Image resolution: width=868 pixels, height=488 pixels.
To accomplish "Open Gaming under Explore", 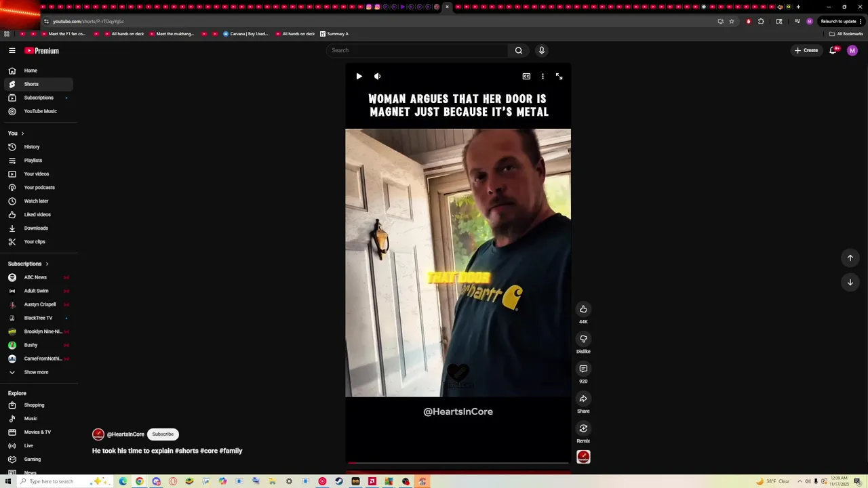I will (x=39, y=460).
